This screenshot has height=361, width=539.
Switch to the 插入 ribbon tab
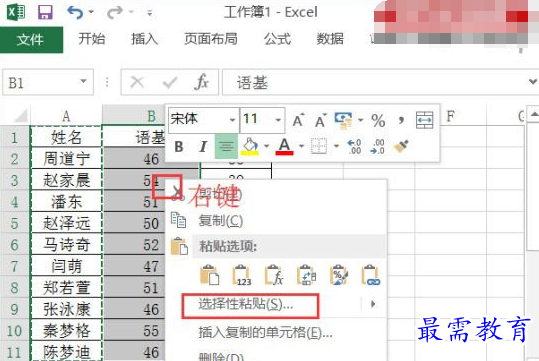pyautogui.click(x=144, y=39)
